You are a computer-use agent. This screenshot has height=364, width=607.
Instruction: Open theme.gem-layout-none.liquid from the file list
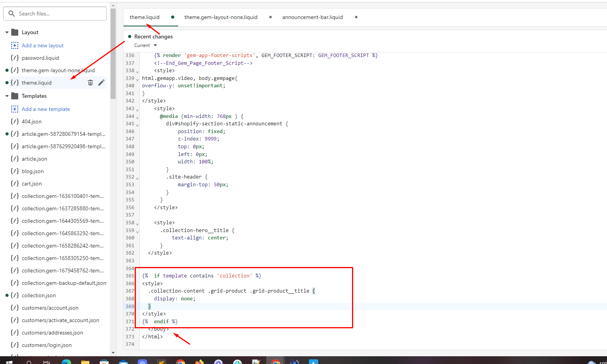click(x=58, y=70)
